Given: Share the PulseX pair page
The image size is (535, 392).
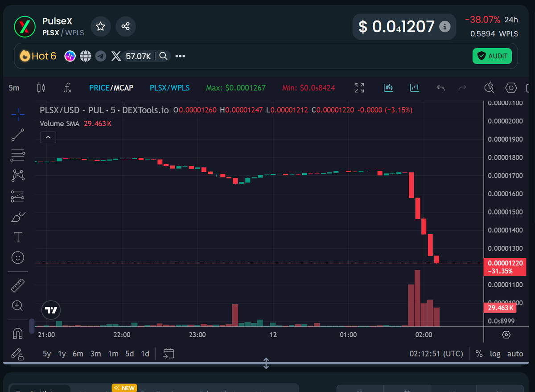Looking at the screenshot, I should (126, 27).
